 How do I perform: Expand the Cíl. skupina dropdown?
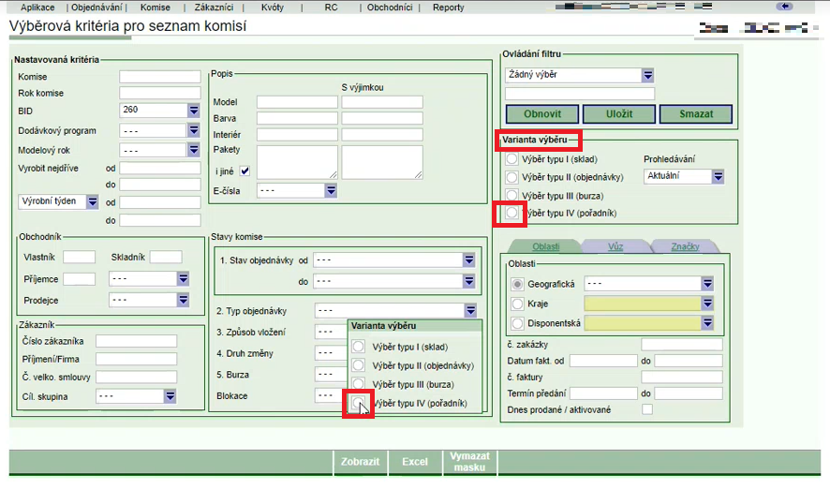tap(170, 396)
